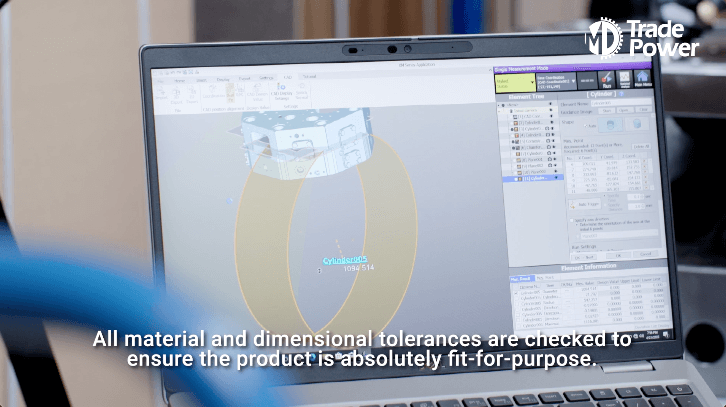This screenshot has width=726, height=407.
Task: Open the Mes. Result tab
Action: (x=521, y=277)
